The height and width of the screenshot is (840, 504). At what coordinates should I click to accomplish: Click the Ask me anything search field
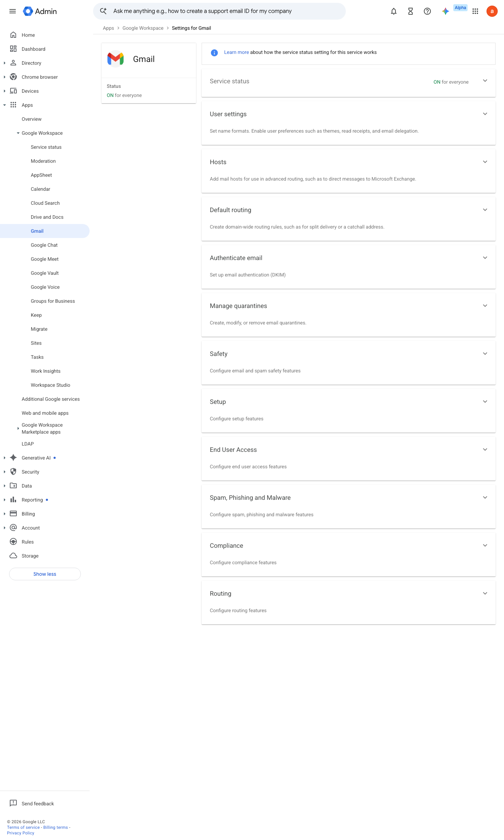click(x=219, y=11)
